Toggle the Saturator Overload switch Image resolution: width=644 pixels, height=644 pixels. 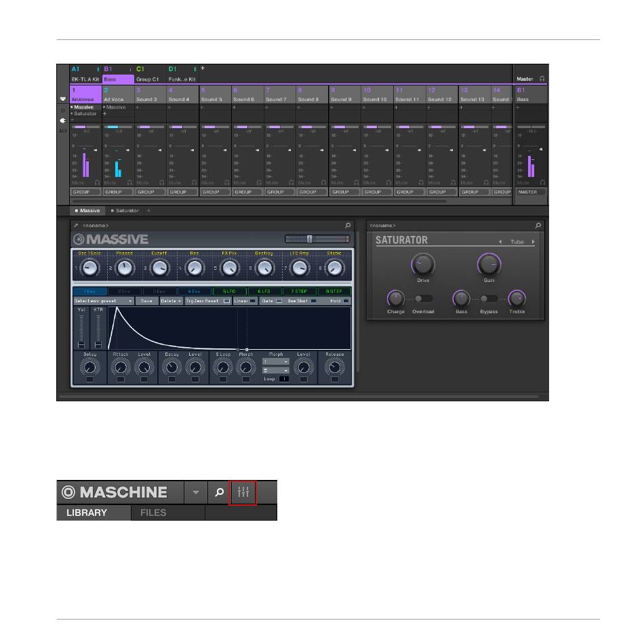[423, 298]
